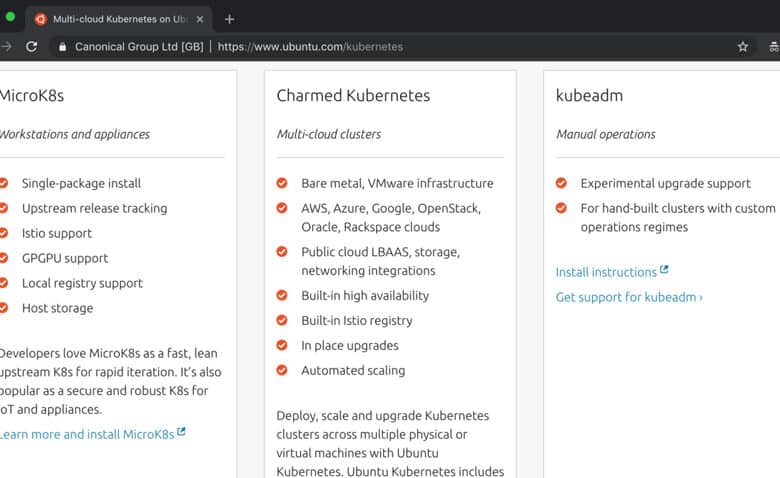
Task: Click Local registry support list item
Action: pyautogui.click(x=82, y=283)
